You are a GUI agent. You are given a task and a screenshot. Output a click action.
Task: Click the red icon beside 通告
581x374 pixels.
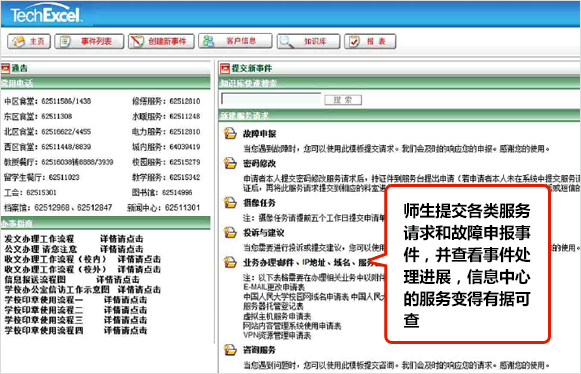click(x=5, y=68)
